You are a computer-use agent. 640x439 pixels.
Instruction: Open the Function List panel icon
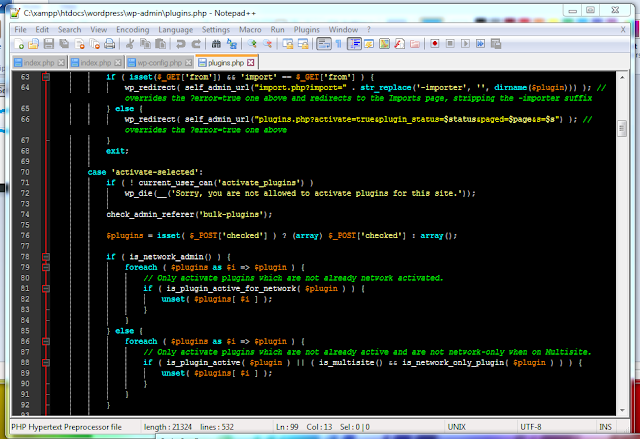tap(399, 44)
